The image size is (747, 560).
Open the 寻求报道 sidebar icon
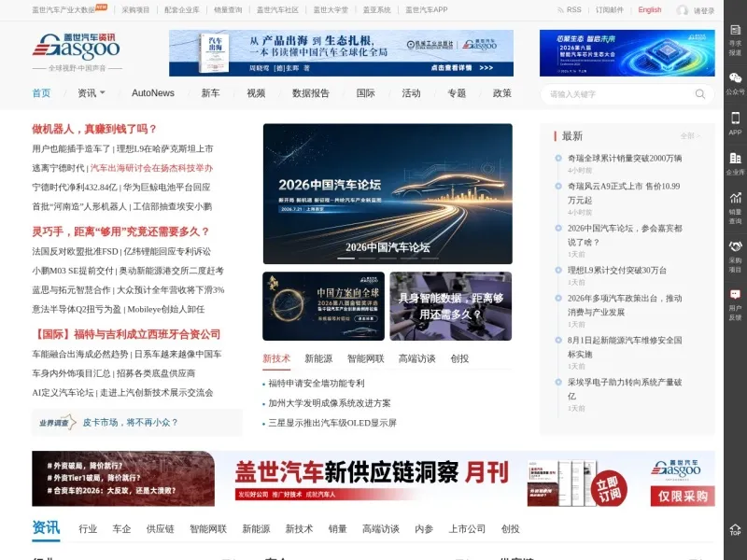(735, 31)
